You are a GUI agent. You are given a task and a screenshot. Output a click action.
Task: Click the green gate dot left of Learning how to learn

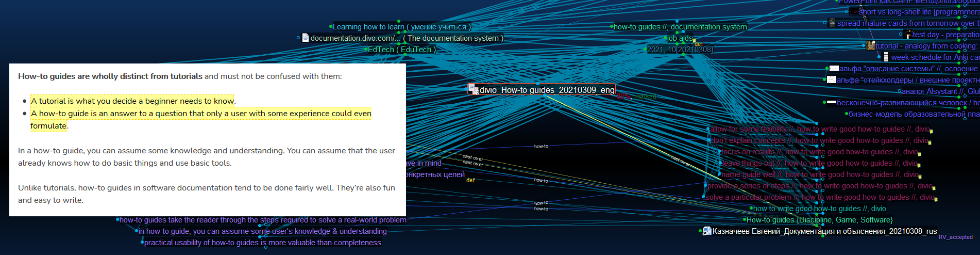pyautogui.click(x=330, y=26)
